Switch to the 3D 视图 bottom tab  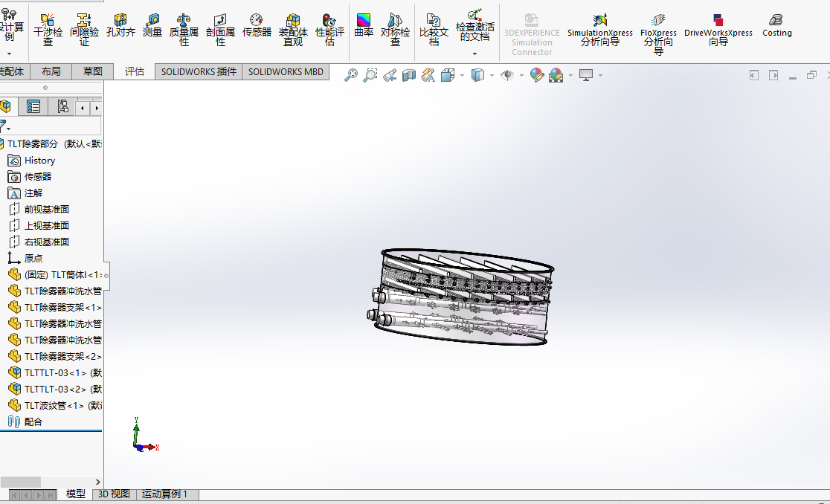pyautogui.click(x=114, y=494)
